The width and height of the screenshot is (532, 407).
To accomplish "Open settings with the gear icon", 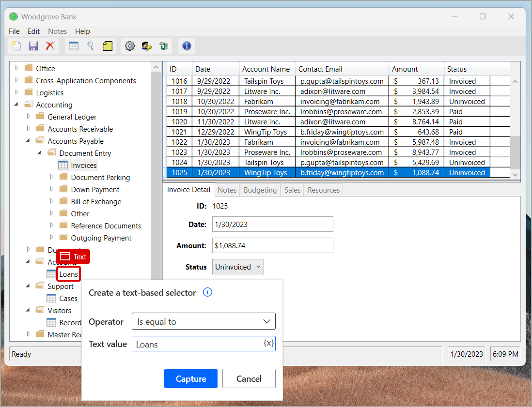I will pyautogui.click(x=130, y=45).
